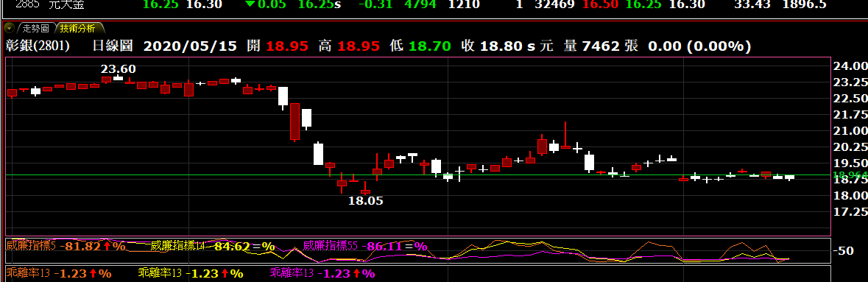
Task: Click the 19.50 price axis label
Action: (x=850, y=163)
